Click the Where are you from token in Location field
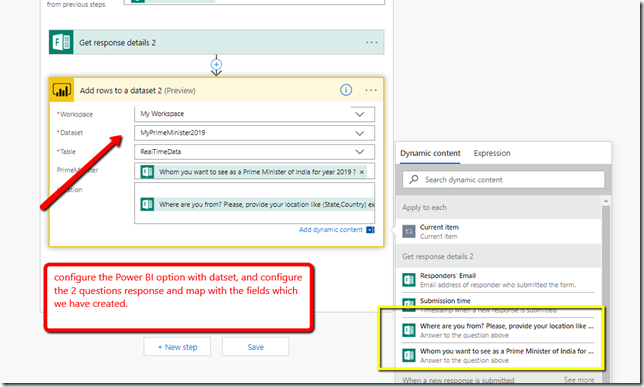 (x=257, y=204)
